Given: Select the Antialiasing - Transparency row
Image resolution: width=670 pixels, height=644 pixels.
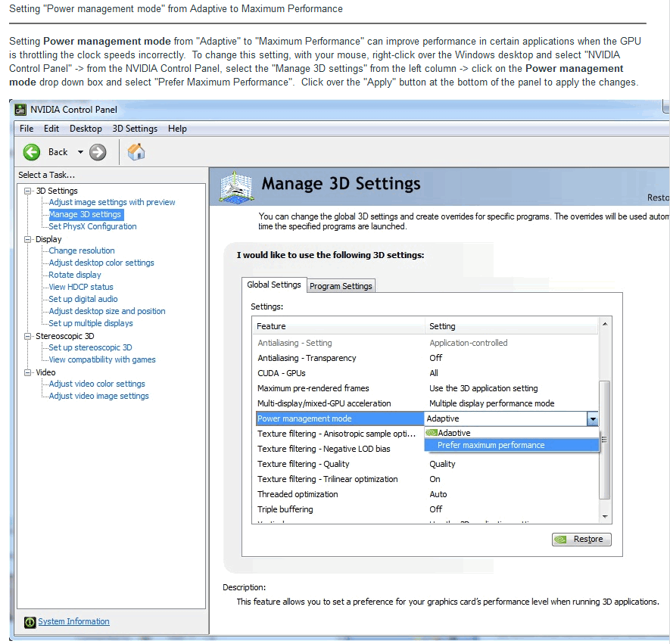Looking at the screenshot, I should pos(427,358).
